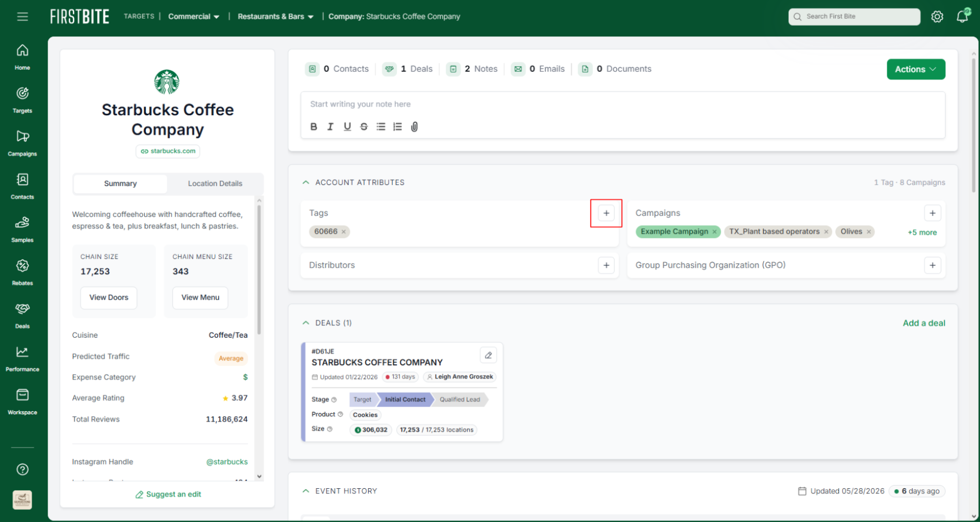Screen dimensions: 980x522
Task: Click Leigh Anne Groszek owner chip
Action: coord(460,377)
